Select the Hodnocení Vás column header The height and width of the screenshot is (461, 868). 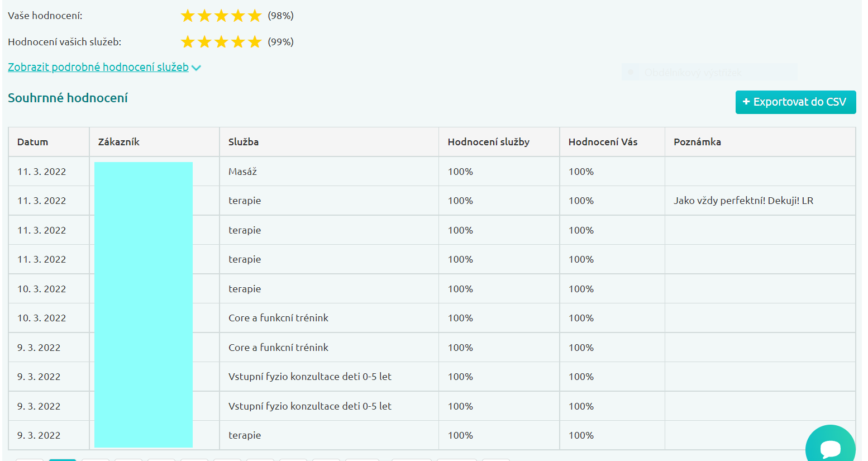603,142
